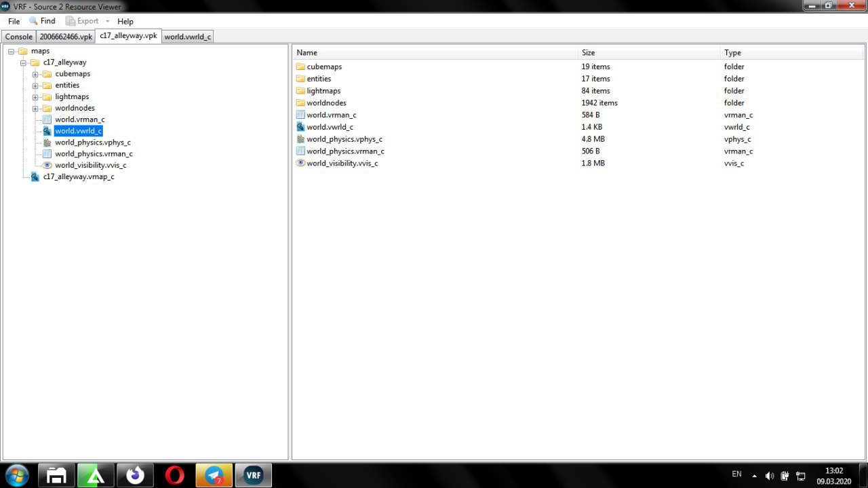
Task: Sort list by Type column header
Action: click(x=792, y=53)
